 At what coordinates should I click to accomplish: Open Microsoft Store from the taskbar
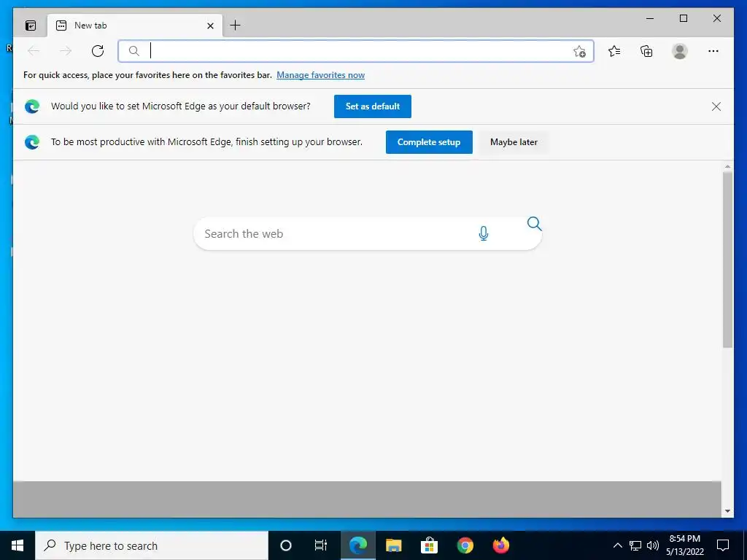tap(429, 545)
